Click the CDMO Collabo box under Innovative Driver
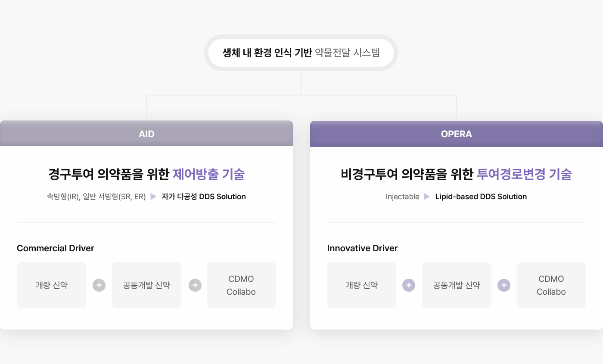Image resolution: width=603 pixels, height=364 pixels. (x=551, y=285)
